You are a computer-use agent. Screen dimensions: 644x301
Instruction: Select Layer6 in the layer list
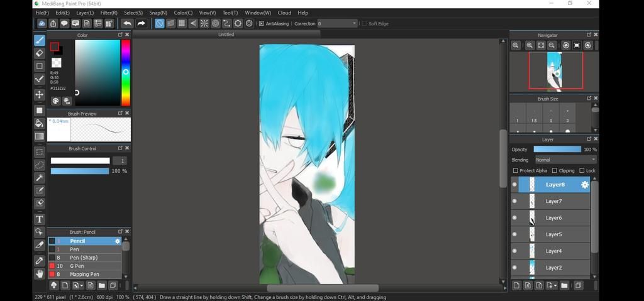point(550,217)
